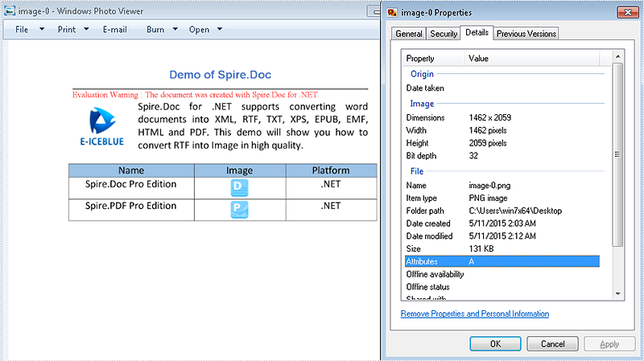Viewport: 644px width, 361px height.
Task: Click the Bit depth value 32
Action: [x=473, y=156]
